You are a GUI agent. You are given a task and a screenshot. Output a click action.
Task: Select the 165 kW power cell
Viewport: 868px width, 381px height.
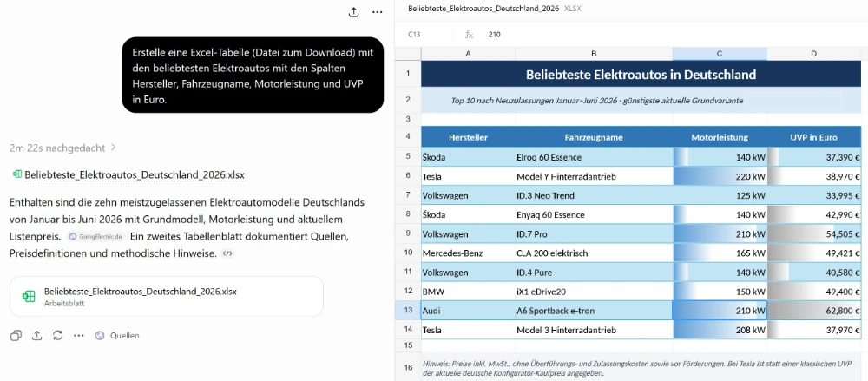[720, 253]
